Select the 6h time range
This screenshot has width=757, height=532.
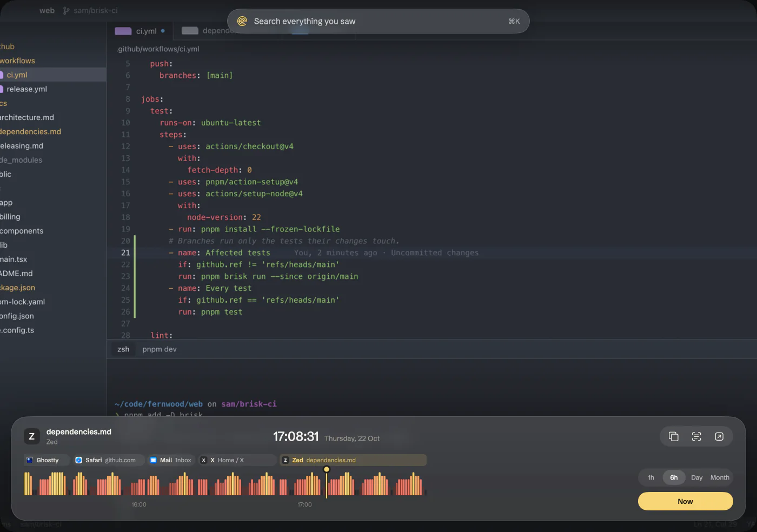pyautogui.click(x=674, y=477)
